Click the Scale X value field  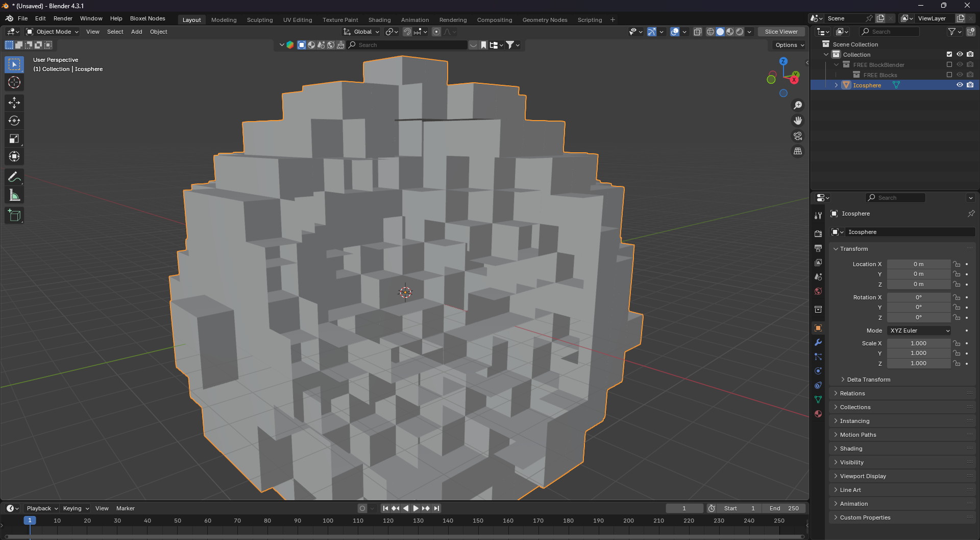[918, 343]
